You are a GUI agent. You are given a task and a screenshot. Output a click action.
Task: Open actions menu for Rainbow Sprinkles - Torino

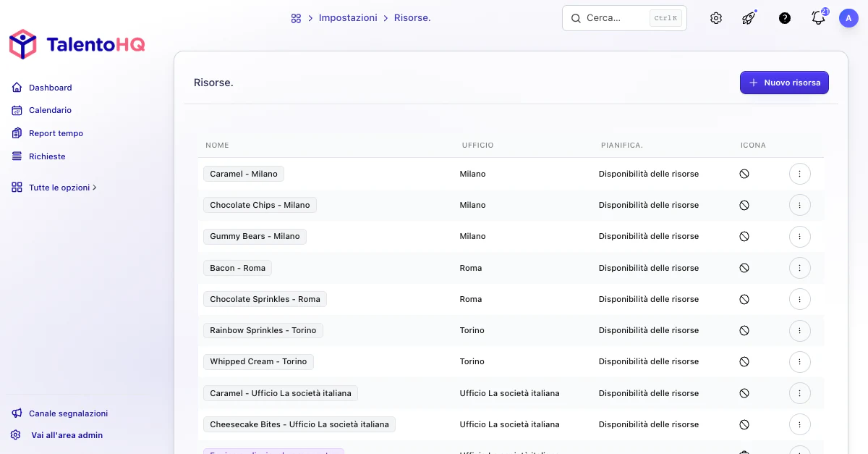click(x=800, y=330)
